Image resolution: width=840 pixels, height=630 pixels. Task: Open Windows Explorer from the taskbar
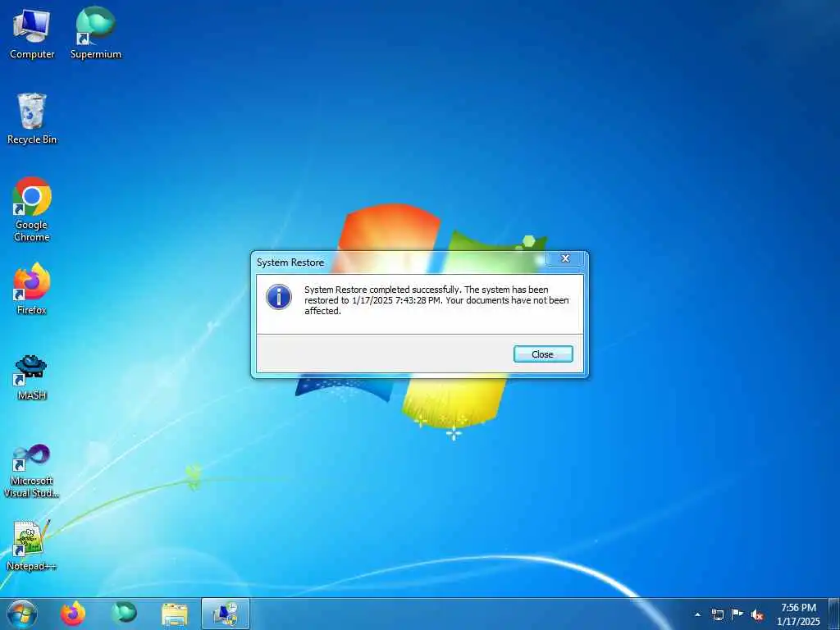175,614
